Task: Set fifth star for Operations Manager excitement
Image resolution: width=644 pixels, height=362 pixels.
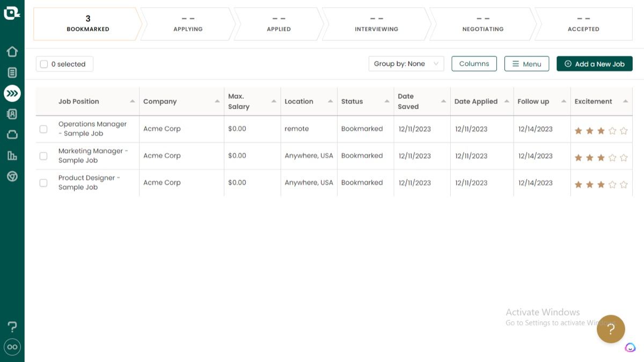Action: (x=624, y=131)
